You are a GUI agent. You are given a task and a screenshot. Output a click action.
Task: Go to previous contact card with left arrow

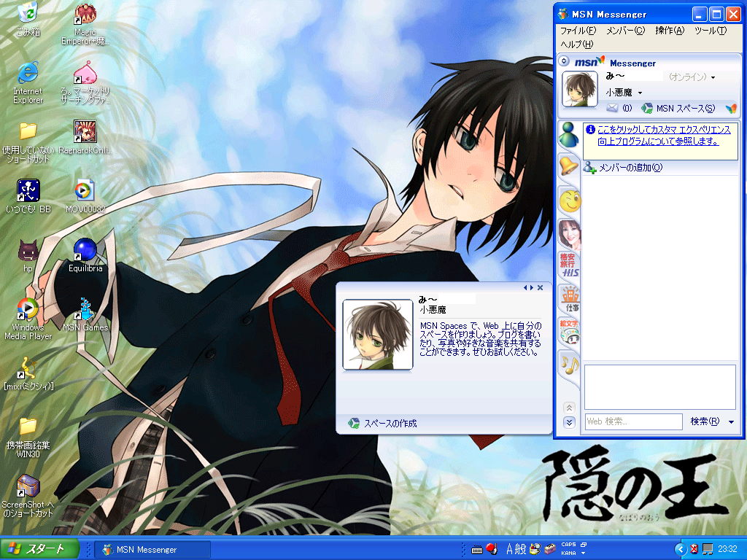[525, 287]
